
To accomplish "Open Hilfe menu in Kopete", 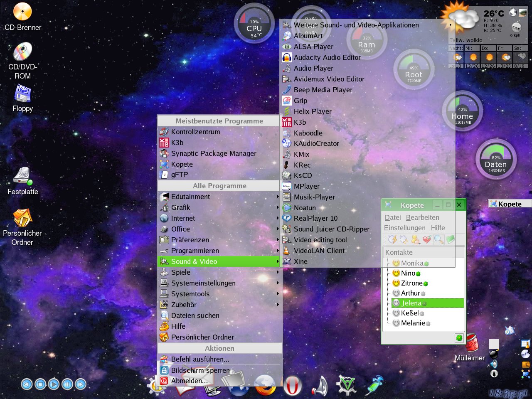I will pos(438,228).
